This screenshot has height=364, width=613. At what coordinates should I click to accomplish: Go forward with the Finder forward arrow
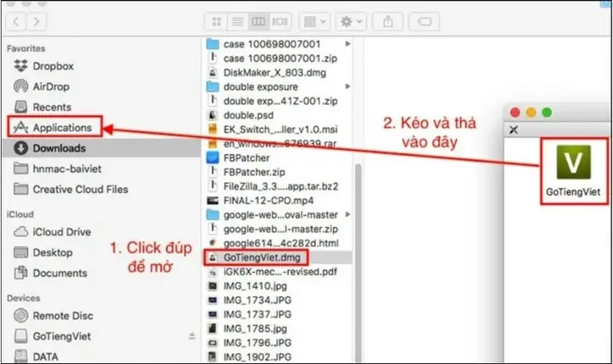click(37, 21)
